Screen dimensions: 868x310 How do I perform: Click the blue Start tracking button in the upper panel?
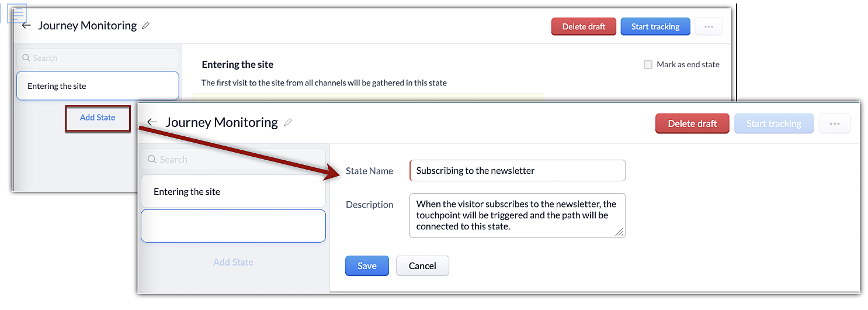(655, 27)
